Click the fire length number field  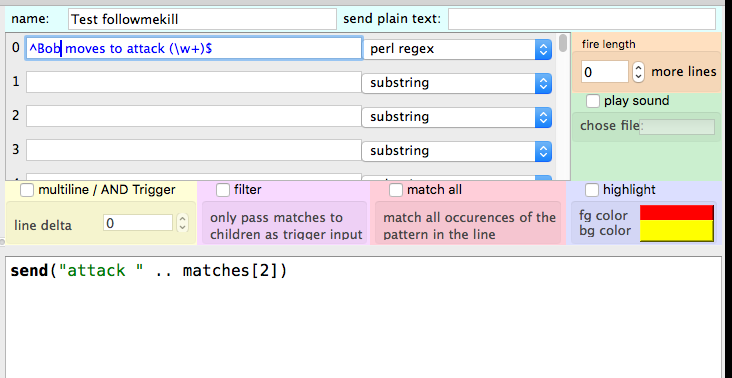click(x=605, y=72)
